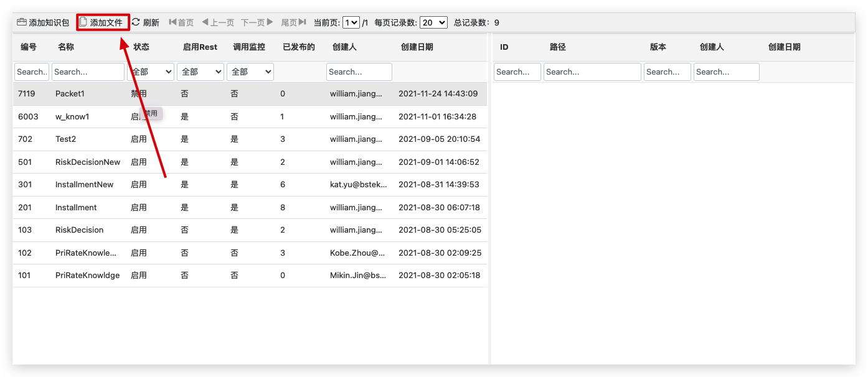
Task: Click the 刷新 refresh icon
Action: 136,22
